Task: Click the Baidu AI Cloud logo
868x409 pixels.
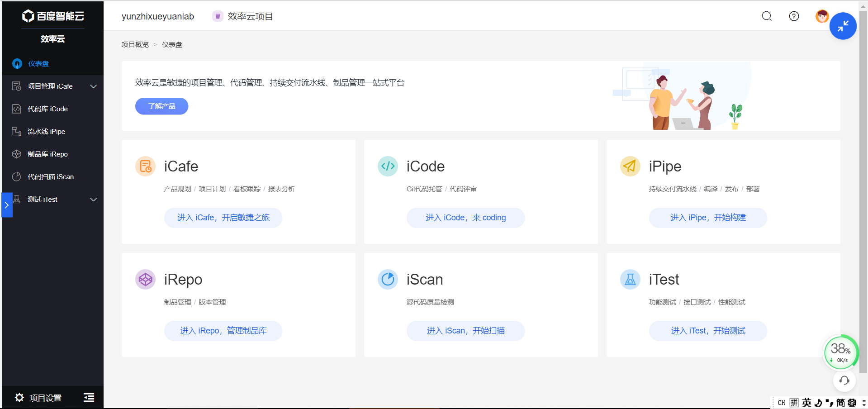Action: tap(53, 16)
